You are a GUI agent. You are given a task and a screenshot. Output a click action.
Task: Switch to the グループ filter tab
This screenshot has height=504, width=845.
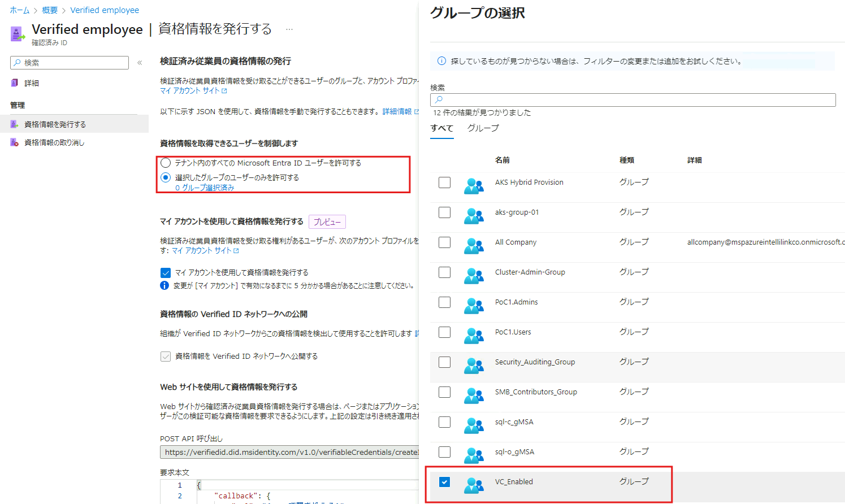tap(483, 128)
